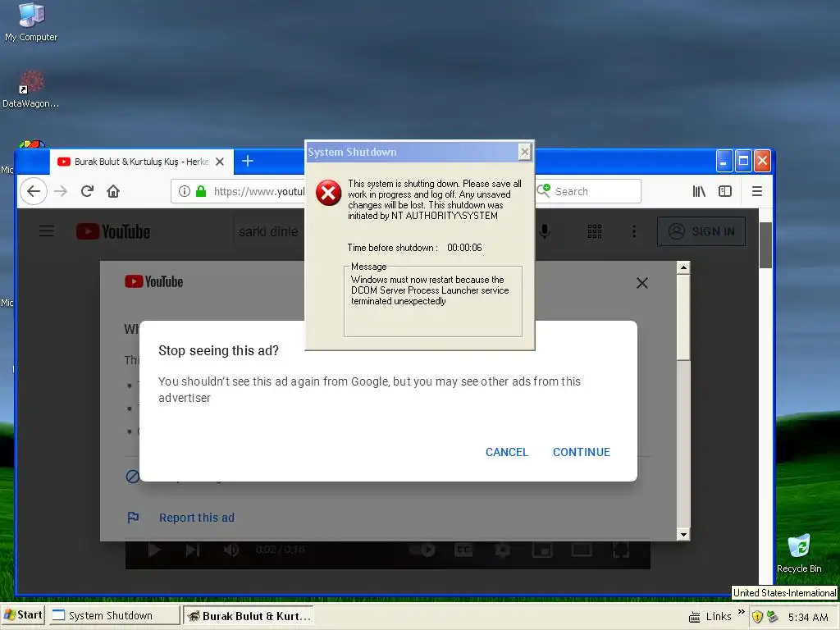
Task: Open a new Firefox tab
Action: pyautogui.click(x=248, y=161)
